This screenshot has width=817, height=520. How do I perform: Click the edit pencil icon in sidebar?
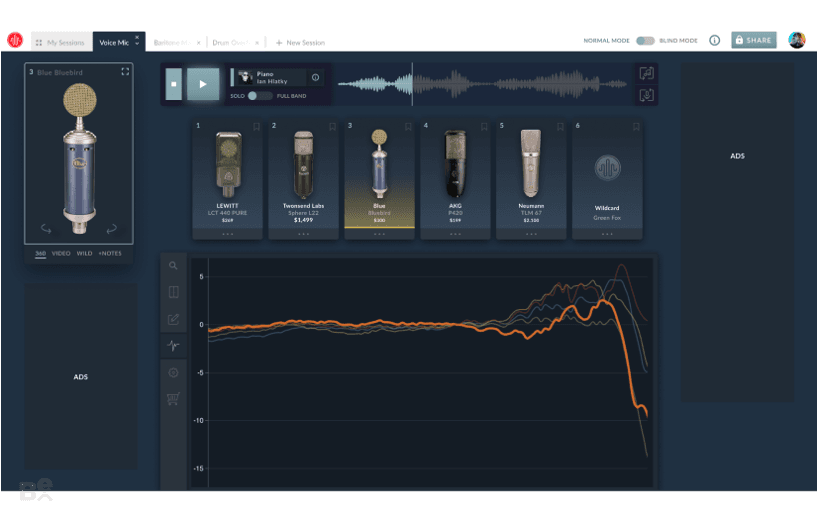click(x=174, y=319)
